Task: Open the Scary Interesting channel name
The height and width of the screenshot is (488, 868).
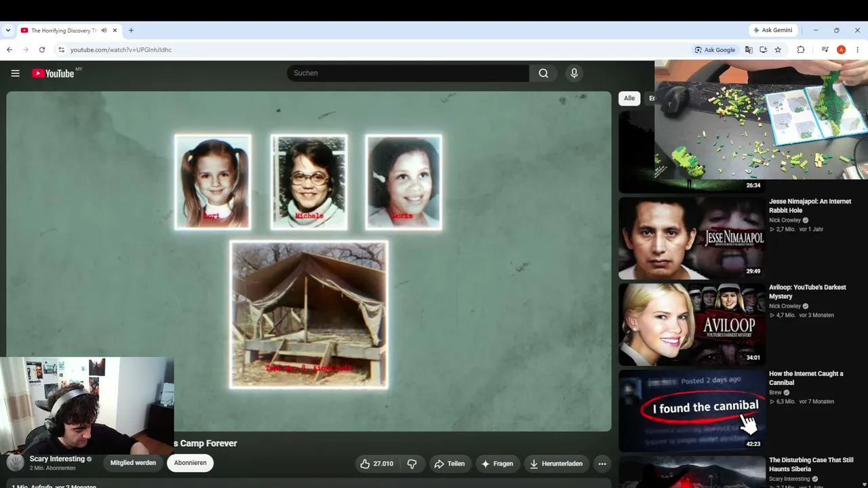Action: click(x=57, y=459)
